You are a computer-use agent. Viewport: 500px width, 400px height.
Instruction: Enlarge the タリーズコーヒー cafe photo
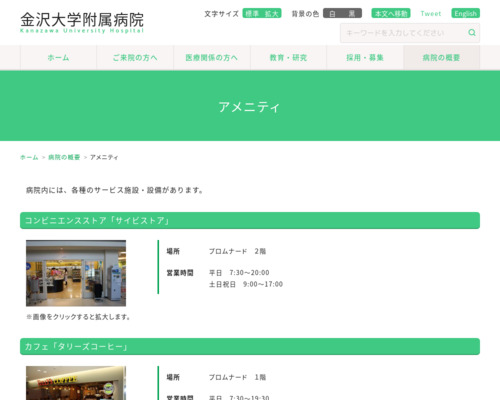76,383
